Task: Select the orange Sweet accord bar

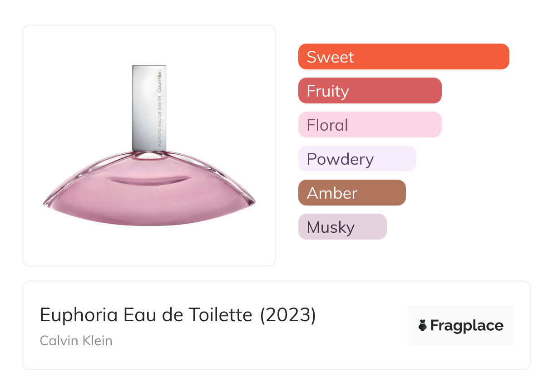Action: [x=403, y=57]
